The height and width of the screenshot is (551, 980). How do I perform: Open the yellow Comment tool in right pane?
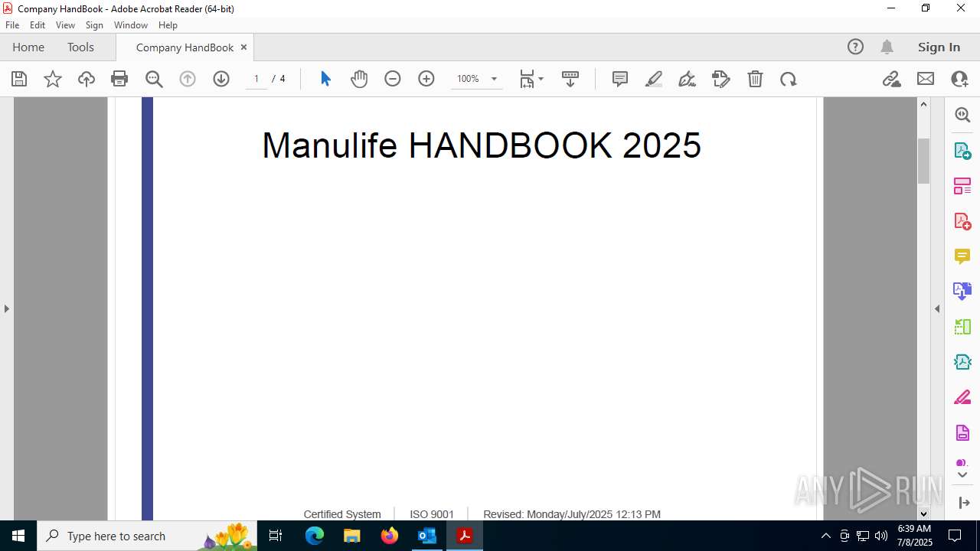click(x=962, y=256)
